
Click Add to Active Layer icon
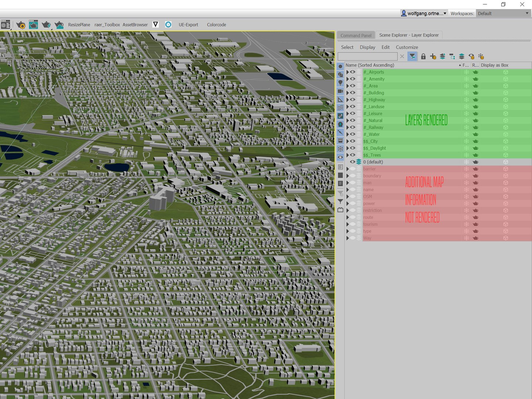443,56
